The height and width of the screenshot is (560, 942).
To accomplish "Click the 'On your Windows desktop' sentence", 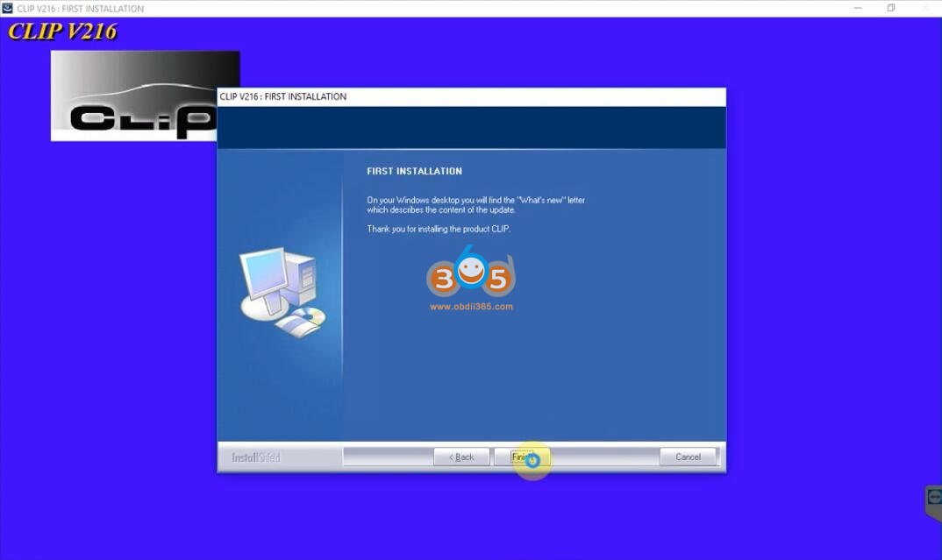I will coord(475,205).
